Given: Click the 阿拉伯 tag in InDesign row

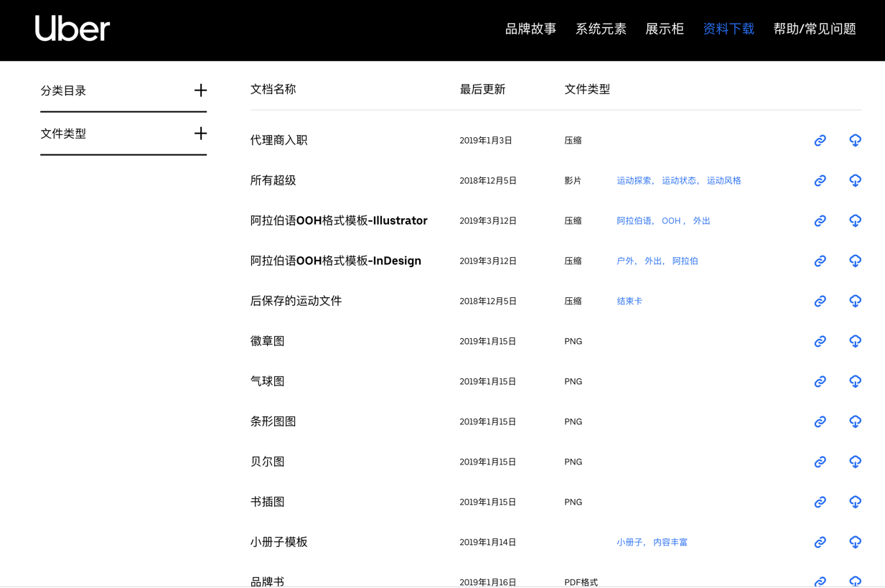Looking at the screenshot, I should pyautogui.click(x=685, y=261).
